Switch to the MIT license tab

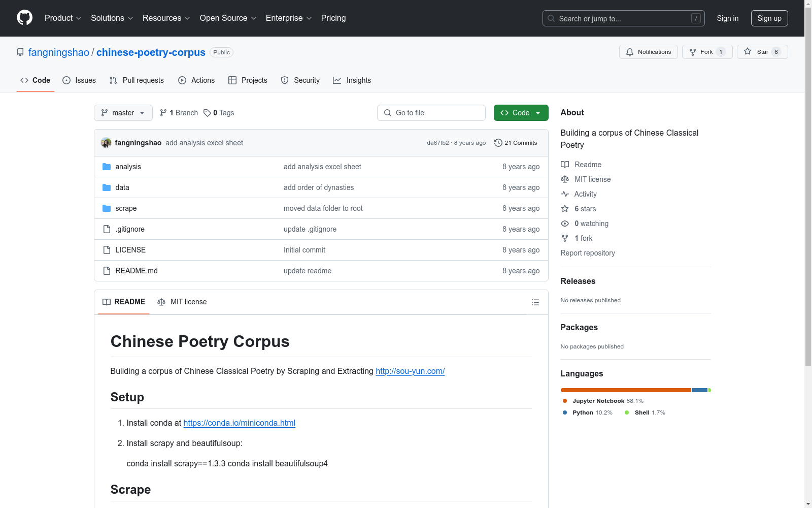pyautogui.click(x=182, y=302)
